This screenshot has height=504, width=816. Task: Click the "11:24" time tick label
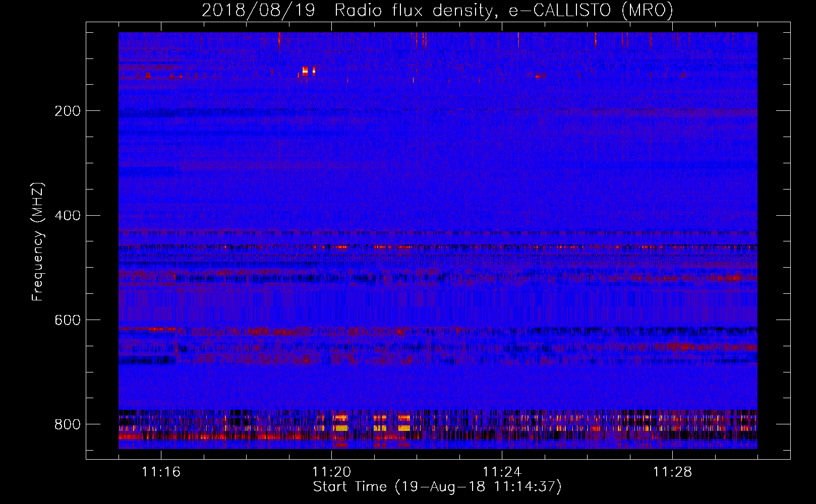(502, 472)
